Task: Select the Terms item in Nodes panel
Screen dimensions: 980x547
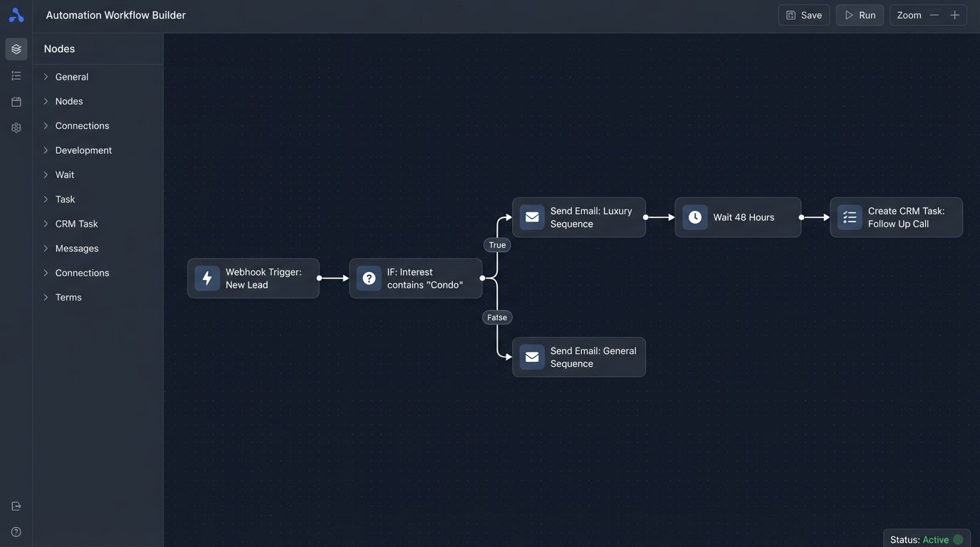Action: pos(68,298)
